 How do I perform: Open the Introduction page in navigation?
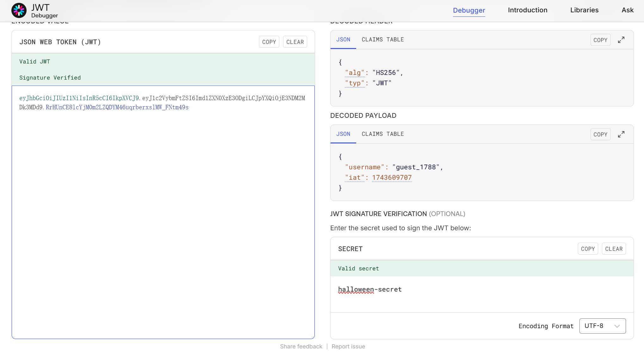tap(527, 10)
